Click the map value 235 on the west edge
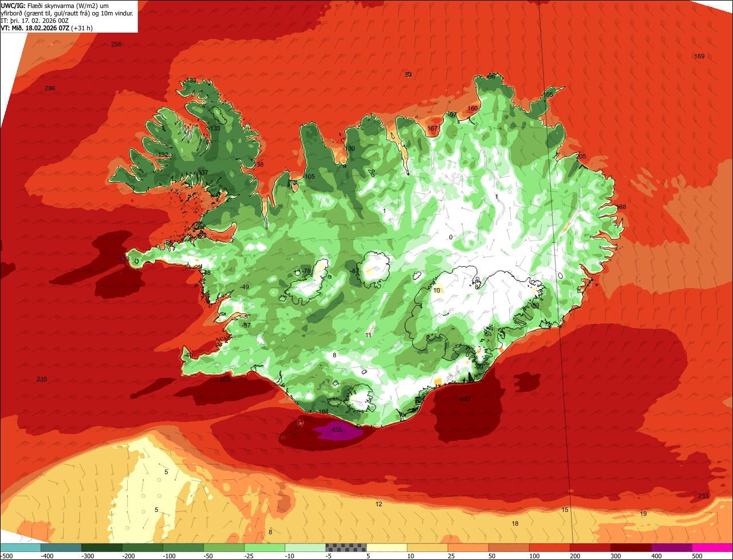The image size is (733, 560). click(42, 379)
